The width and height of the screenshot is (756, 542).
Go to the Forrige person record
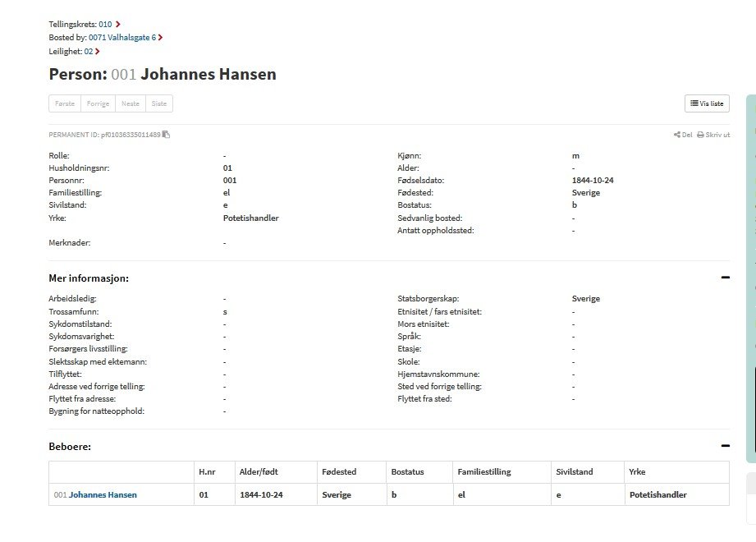(98, 104)
